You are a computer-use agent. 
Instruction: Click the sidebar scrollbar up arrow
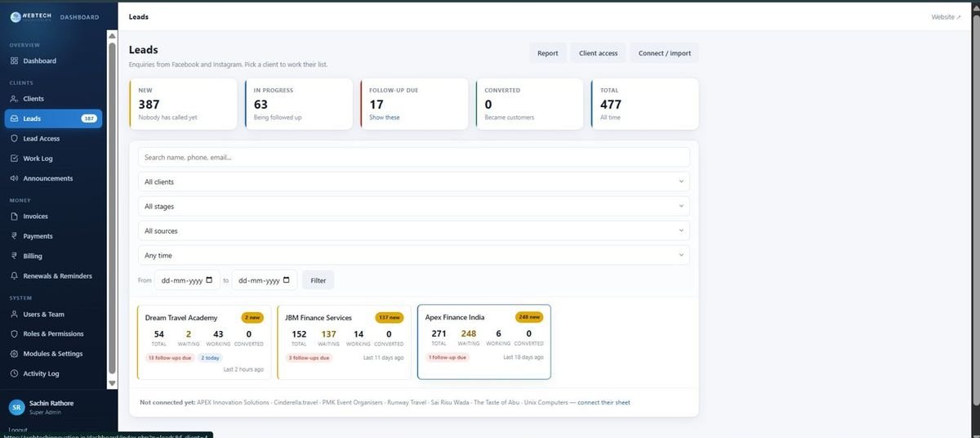click(112, 37)
